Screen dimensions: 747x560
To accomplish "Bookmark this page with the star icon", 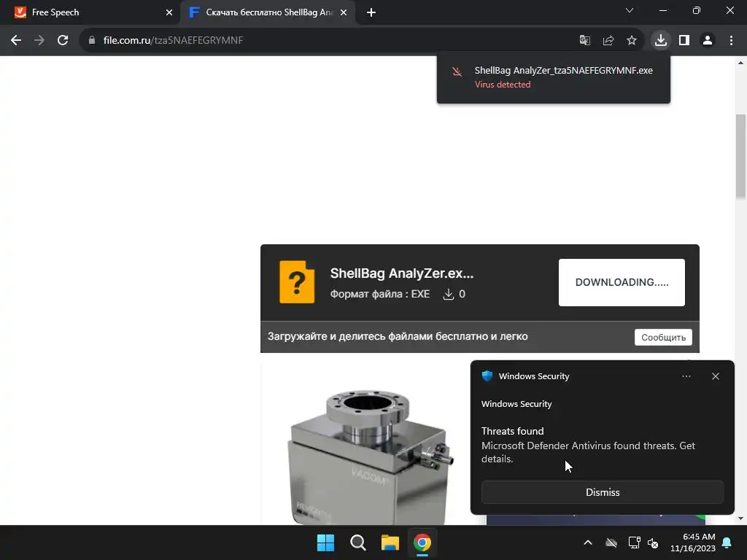I will tap(632, 41).
